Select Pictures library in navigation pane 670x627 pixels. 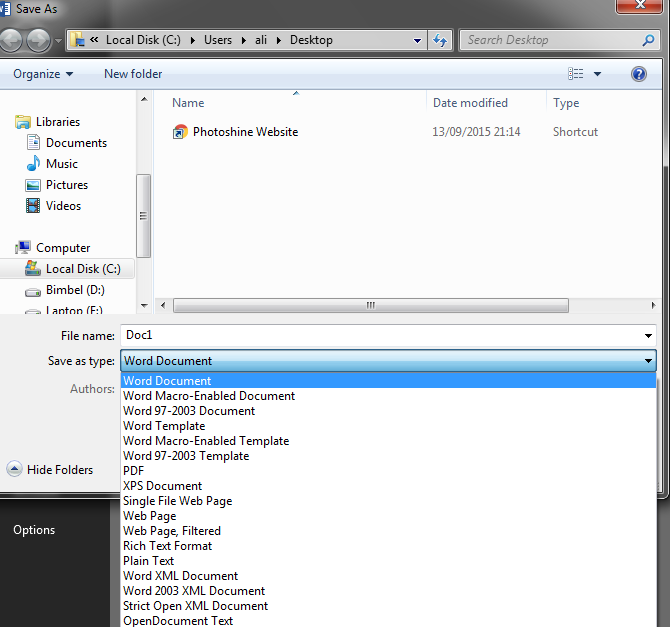coord(67,185)
